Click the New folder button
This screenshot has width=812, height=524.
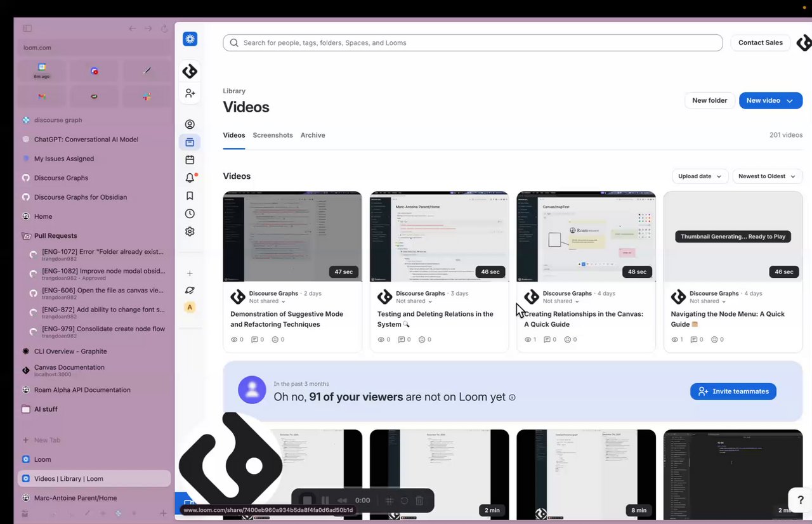710,100
